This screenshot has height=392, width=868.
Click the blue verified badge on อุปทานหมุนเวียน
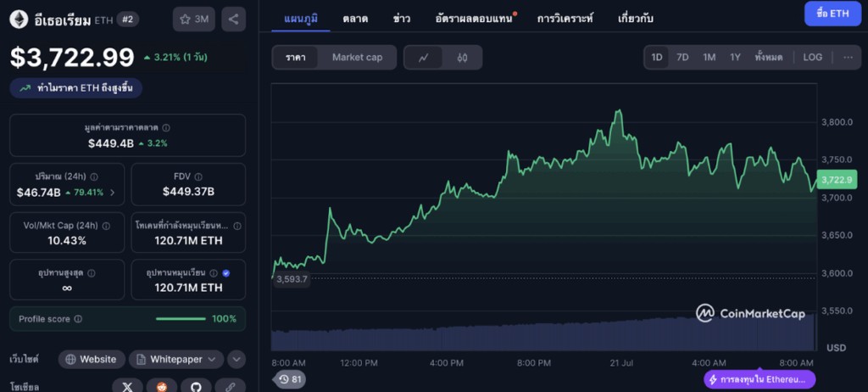click(x=225, y=273)
